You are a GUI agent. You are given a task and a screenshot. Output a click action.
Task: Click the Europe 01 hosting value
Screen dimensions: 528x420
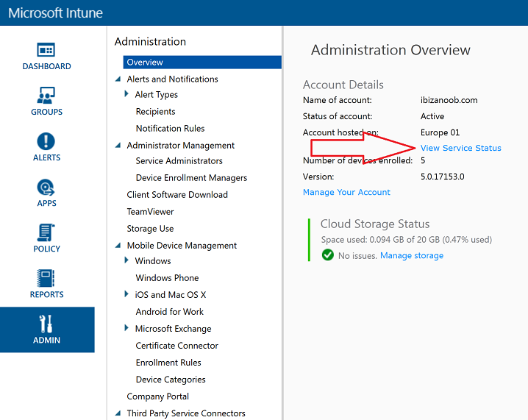coord(440,132)
